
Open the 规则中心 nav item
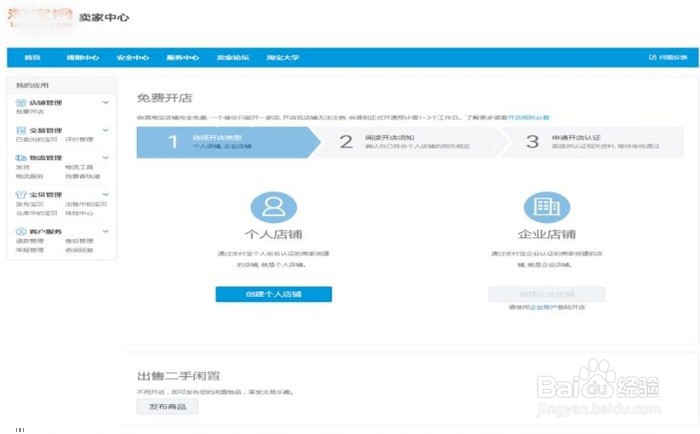pyautogui.click(x=83, y=58)
